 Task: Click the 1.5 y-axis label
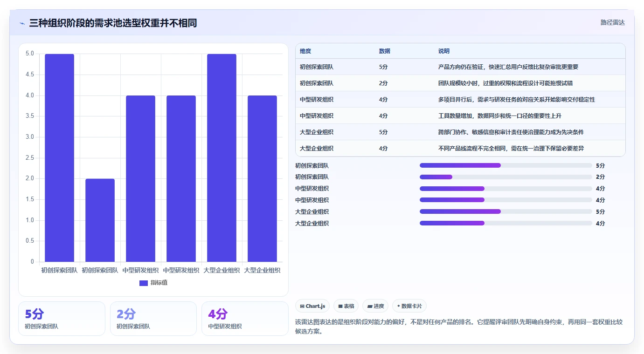(x=30, y=199)
